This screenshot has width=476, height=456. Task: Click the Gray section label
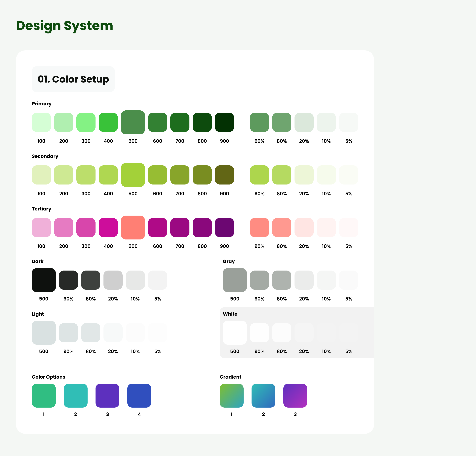click(x=229, y=262)
